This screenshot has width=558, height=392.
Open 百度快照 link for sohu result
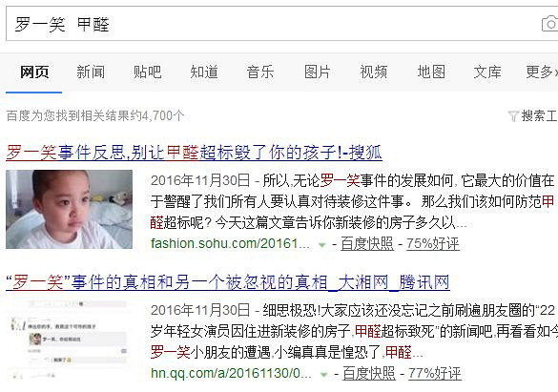tap(367, 244)
